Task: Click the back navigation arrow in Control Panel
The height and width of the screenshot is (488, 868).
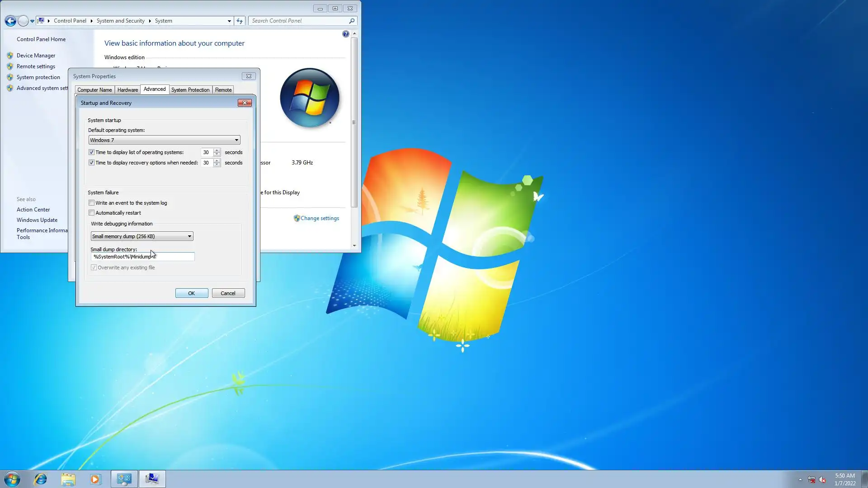Action: 10,21
